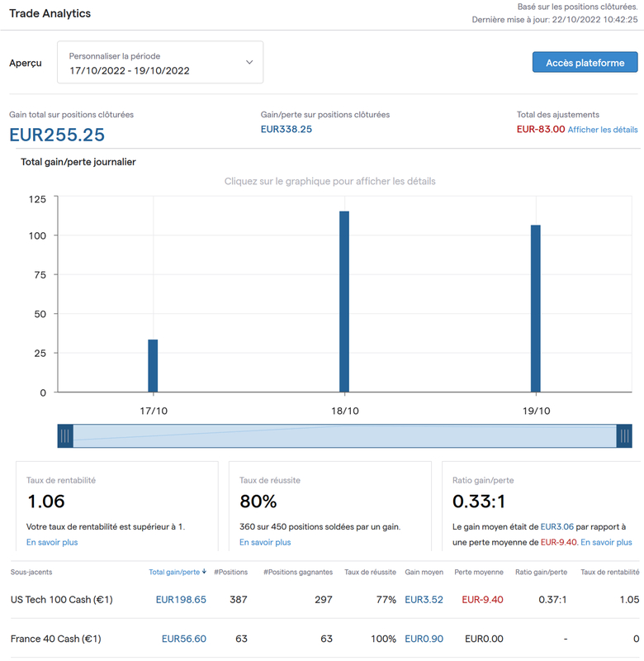Click the Perte moyenne column header
The width and height of the screenshot is (644, 661).
point(479,572)
